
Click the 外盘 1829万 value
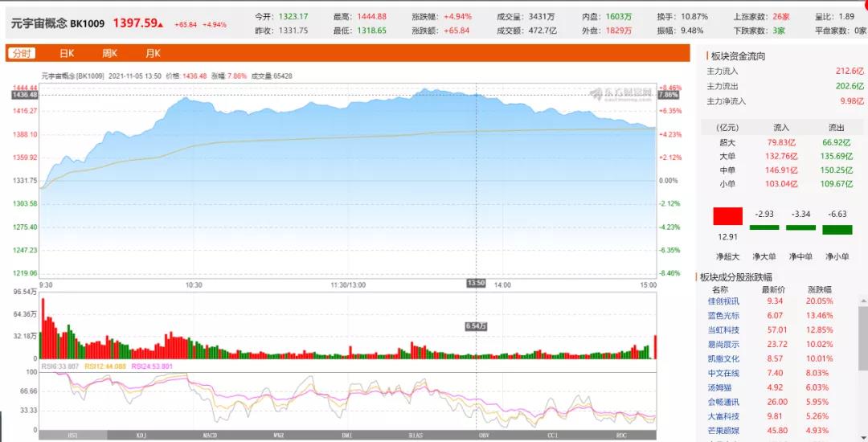click(618, 31)
